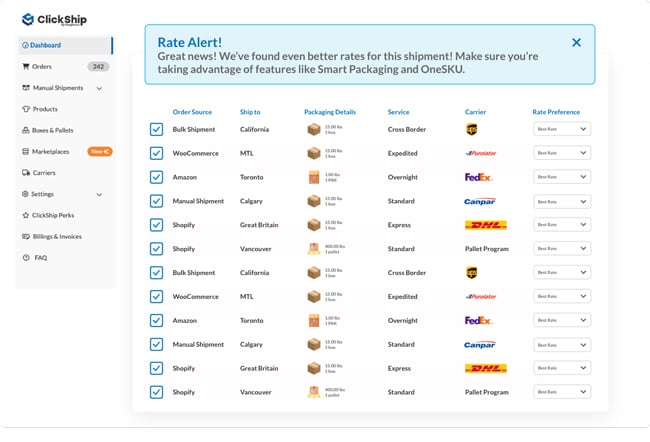The image size is (650, 442).
Task: Expand the Manual Shipments sidebar chevron
Action: click(x=99, y=88)
